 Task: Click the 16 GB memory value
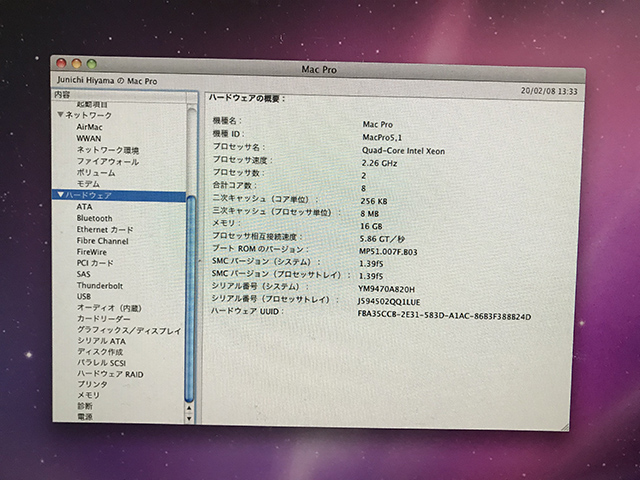pyautogui.click(x=371, y=226)
